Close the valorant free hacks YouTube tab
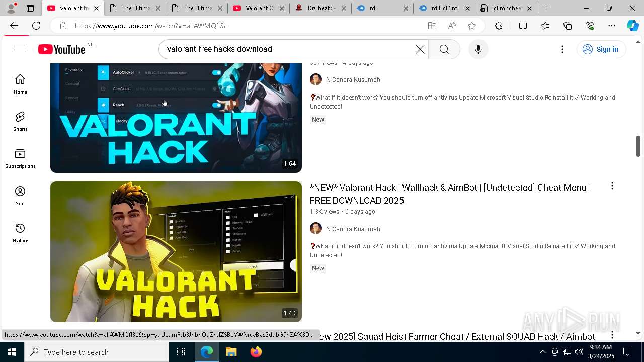Viewport: 644px width, 362px height. click(x=96, y=8)
